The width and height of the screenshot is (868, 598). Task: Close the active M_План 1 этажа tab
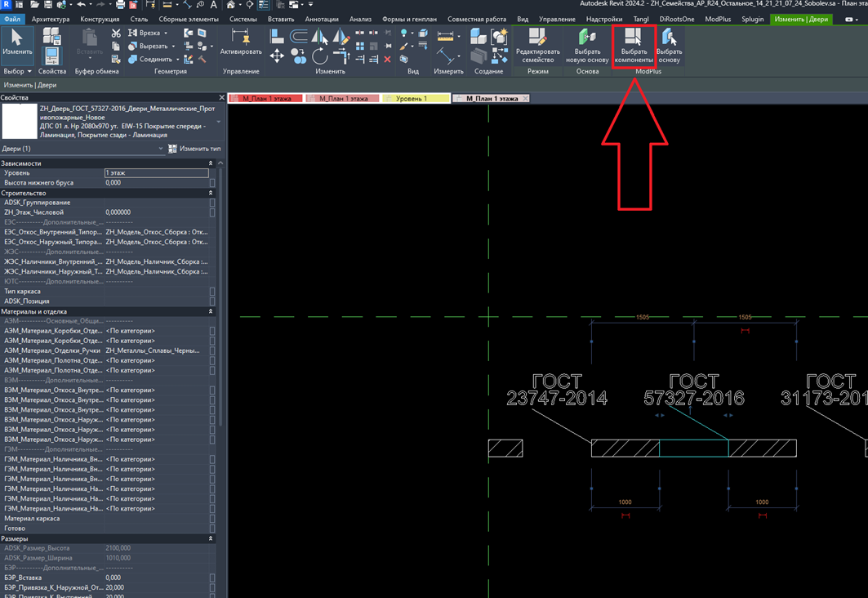pos(525,99)
